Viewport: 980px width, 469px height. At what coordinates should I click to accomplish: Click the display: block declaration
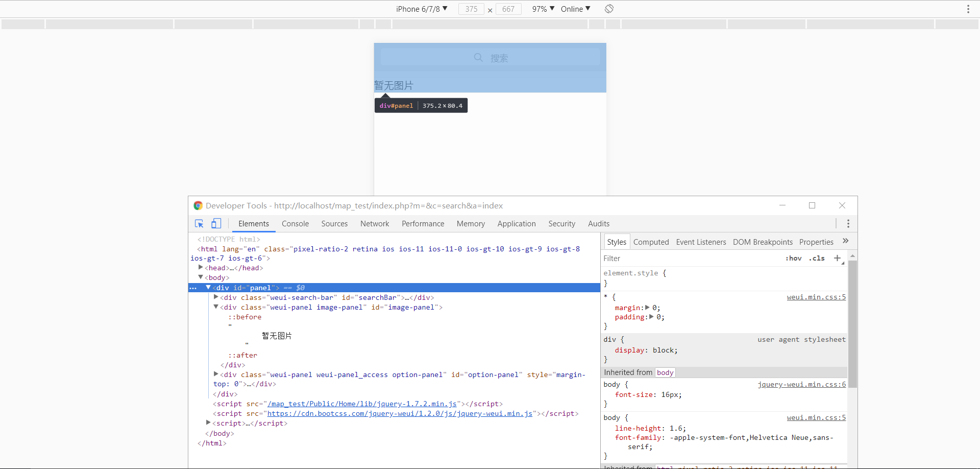point(646,350)
